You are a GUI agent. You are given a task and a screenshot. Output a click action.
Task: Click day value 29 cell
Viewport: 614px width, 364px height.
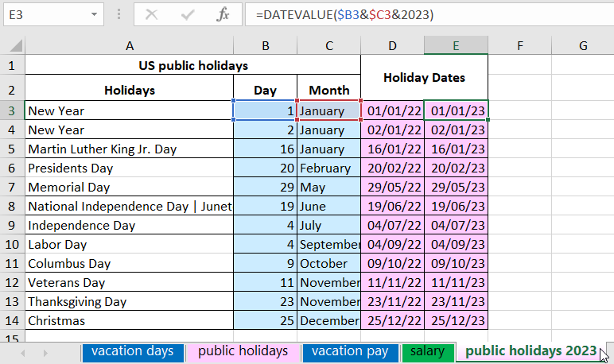265,187
